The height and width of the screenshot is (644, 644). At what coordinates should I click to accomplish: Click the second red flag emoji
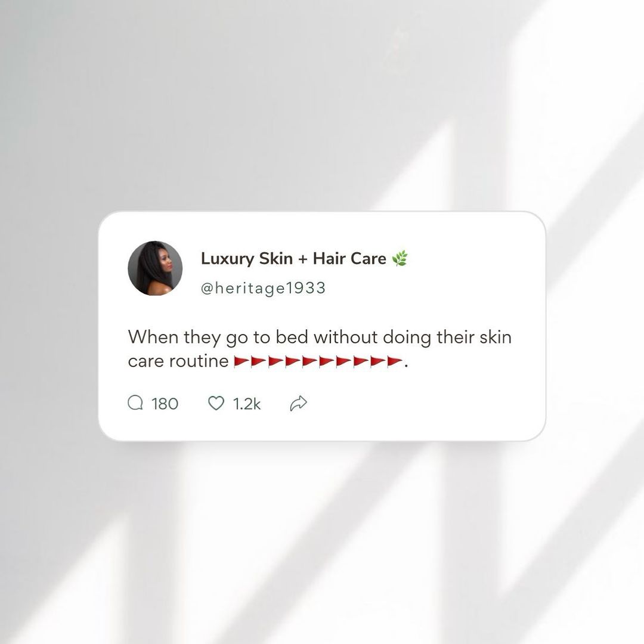[258, 362]
